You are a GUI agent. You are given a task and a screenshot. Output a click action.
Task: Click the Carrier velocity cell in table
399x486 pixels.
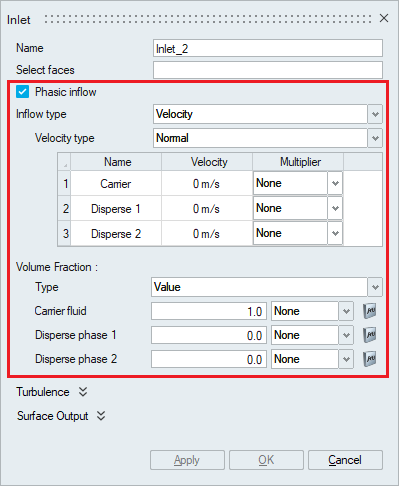[207, 184]
